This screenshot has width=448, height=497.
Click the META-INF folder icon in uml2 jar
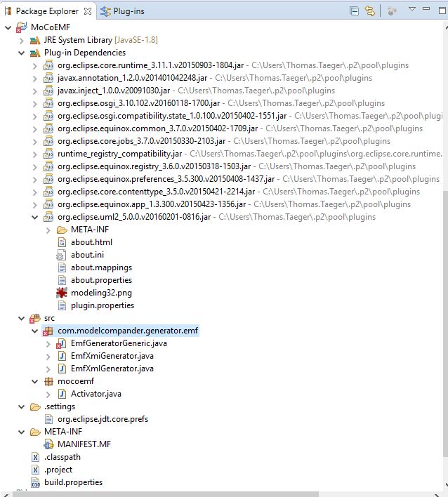point(62,230)
